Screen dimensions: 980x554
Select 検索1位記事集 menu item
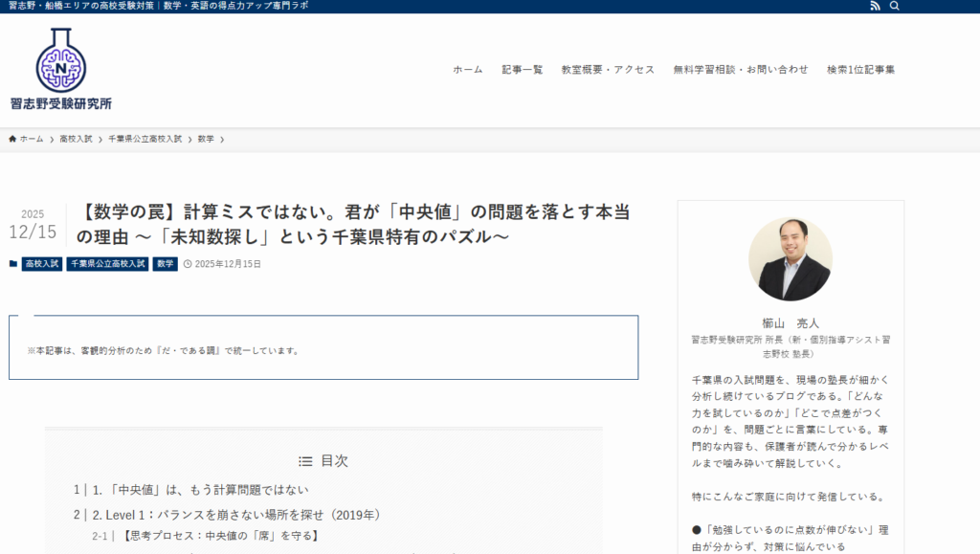point(860,70)
